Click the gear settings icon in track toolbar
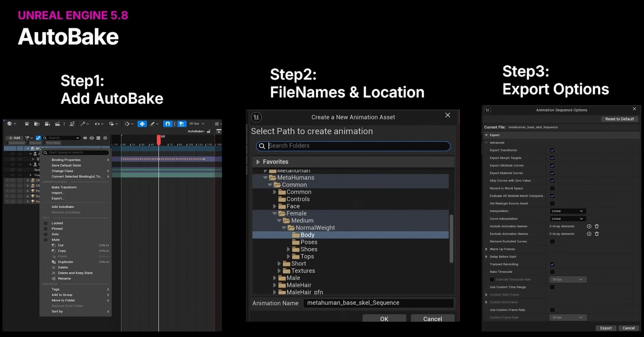 coord(105,138)
